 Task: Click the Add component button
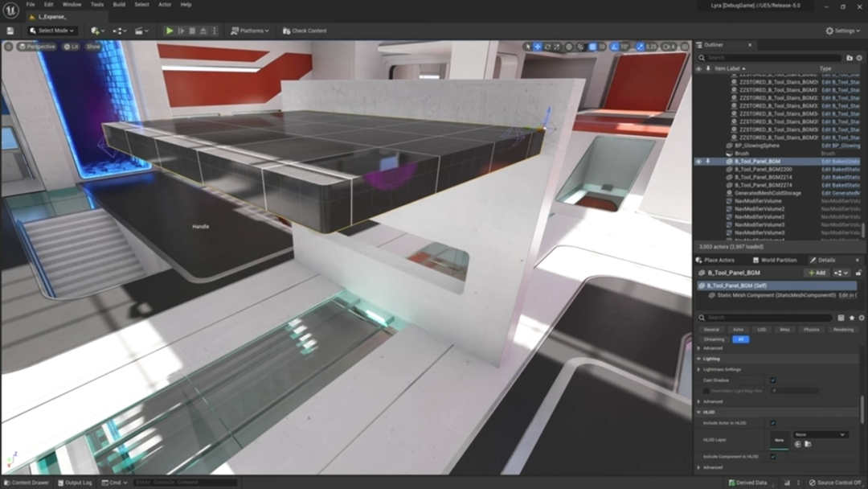[x=816, y=273]
